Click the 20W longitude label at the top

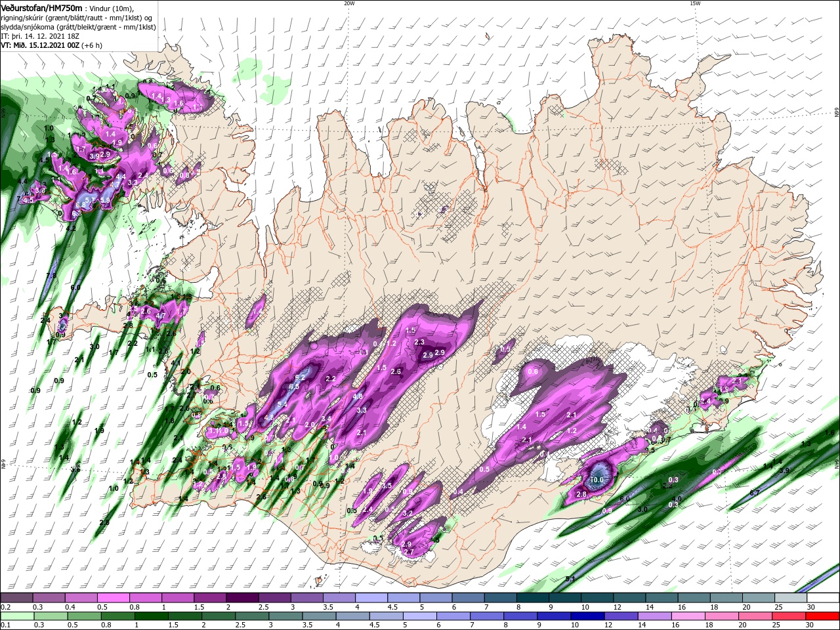click(349, 3)
